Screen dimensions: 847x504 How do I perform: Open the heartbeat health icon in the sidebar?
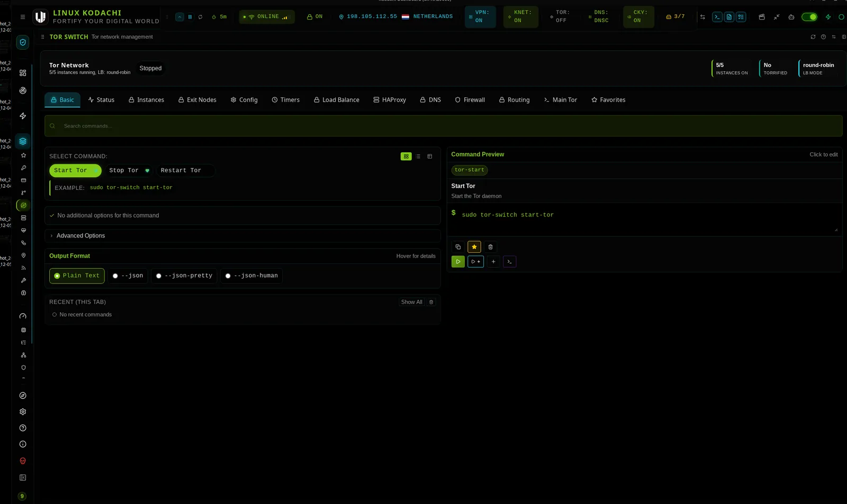tap(23, 231)
